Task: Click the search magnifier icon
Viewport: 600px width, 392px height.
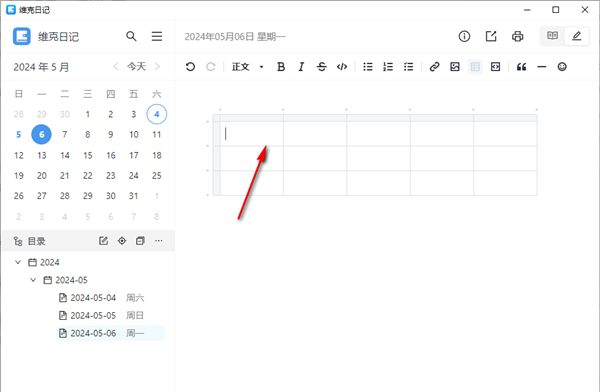Action: point(131,36)
